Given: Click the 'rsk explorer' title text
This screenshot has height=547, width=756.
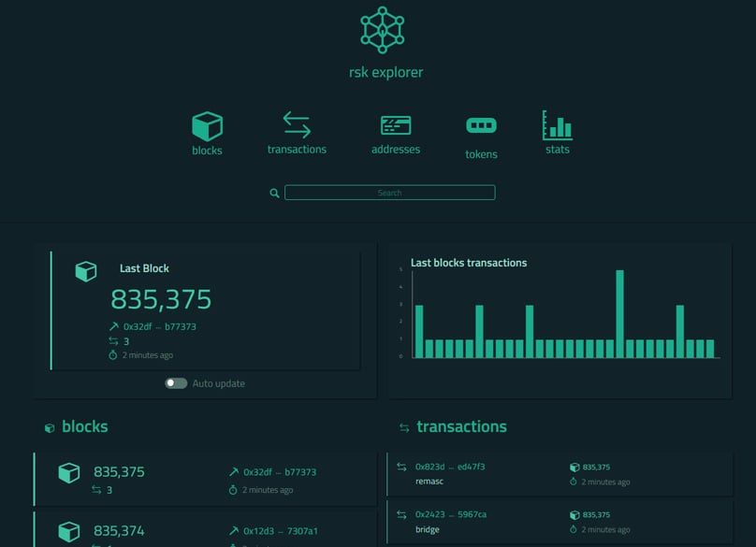Looking at the screenshot, I should coord(386,72).
